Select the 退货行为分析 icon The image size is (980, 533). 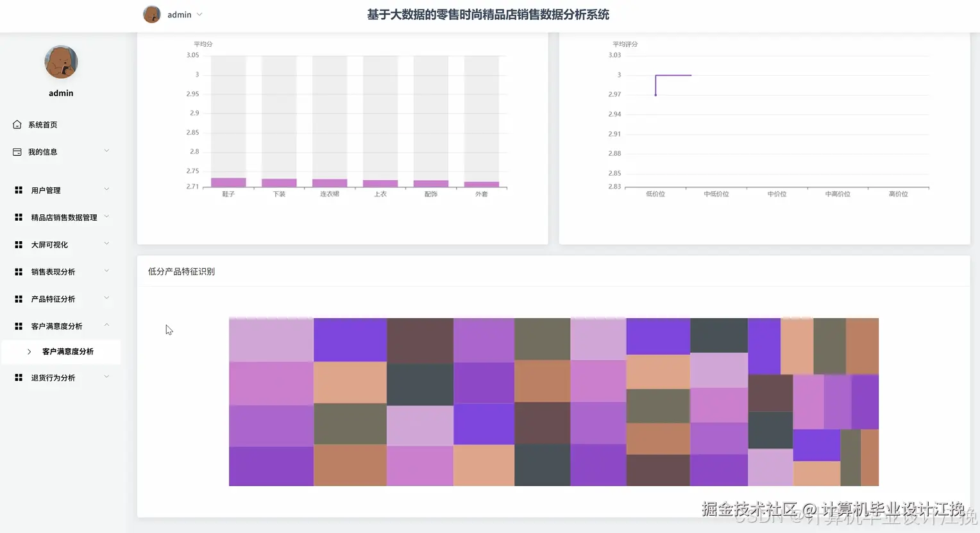pos(19,377)
